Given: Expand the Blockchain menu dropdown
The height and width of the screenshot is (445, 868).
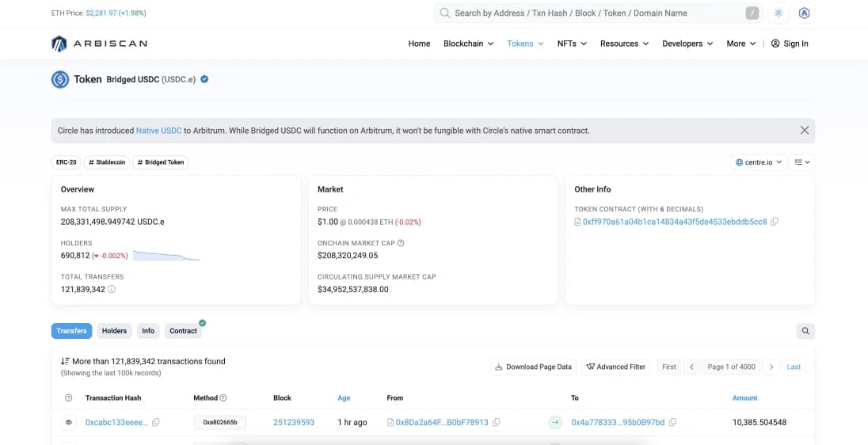Looking at the screenshot, I should (x=468, y=44).
